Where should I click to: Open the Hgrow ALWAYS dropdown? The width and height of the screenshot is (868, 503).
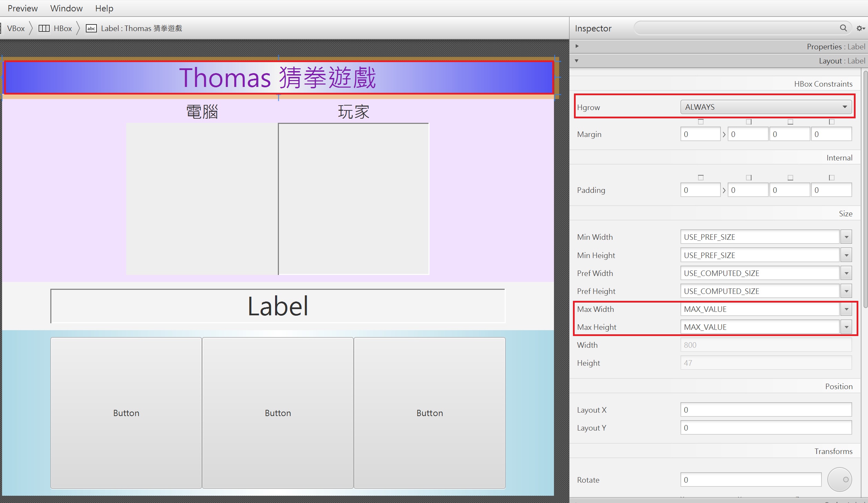pos(766,107)
